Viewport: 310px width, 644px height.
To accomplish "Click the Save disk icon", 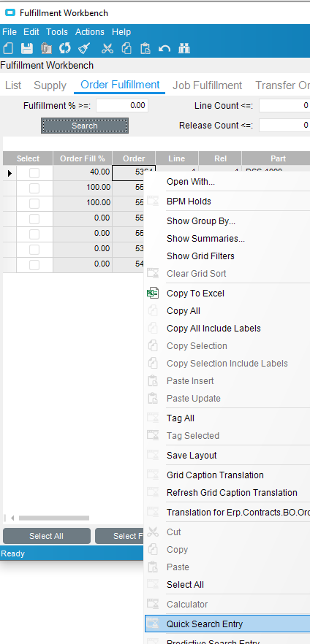I will point(27,48).
